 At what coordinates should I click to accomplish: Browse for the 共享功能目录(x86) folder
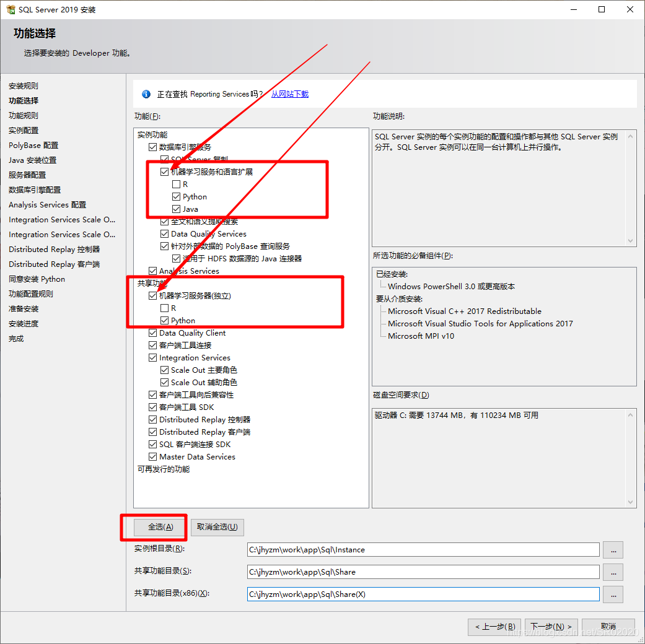pos(613,594)
